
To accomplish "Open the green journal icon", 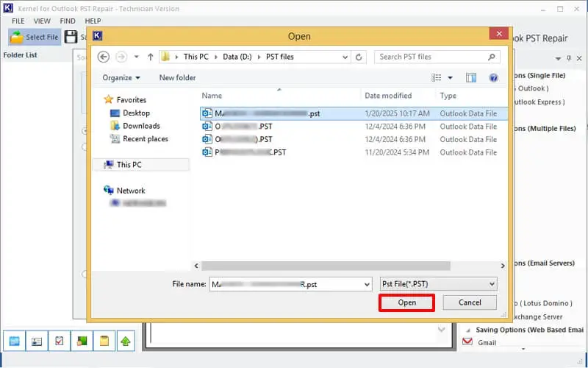I will [x=82, y=341].
